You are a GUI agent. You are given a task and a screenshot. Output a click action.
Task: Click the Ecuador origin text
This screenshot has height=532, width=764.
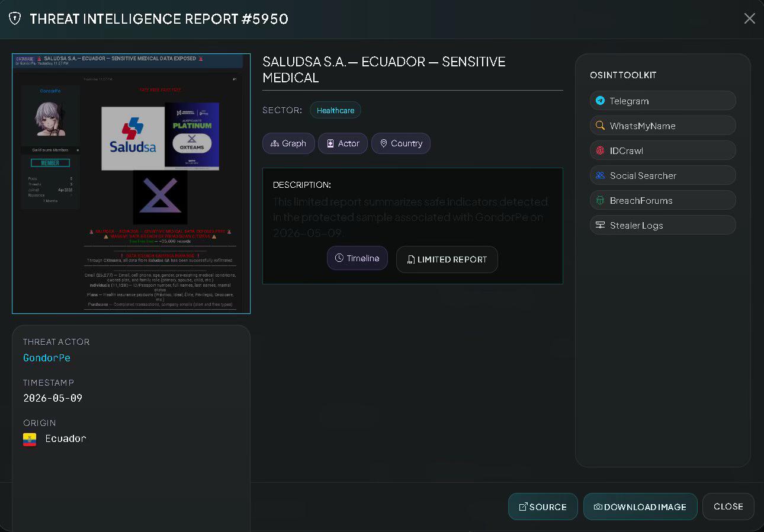[66, 438]
